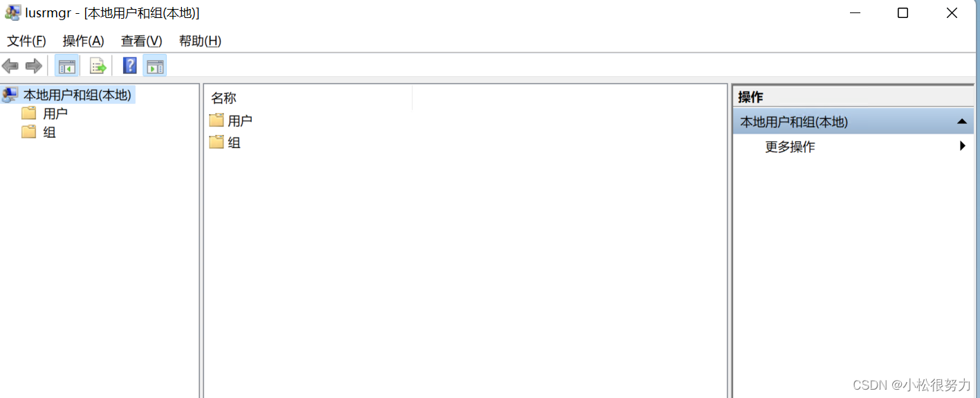Open the 文件(F) menu
Viewport: 980px width, 398px height.
(26, 41)
